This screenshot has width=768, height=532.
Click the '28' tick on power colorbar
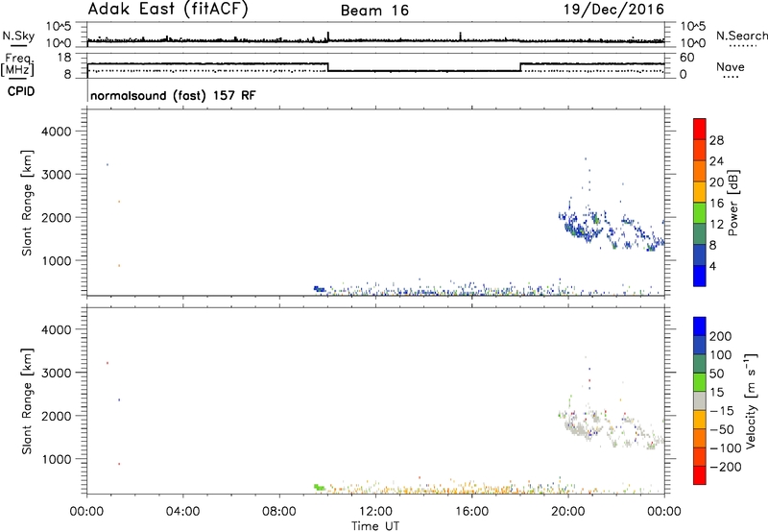coord(716,140)
